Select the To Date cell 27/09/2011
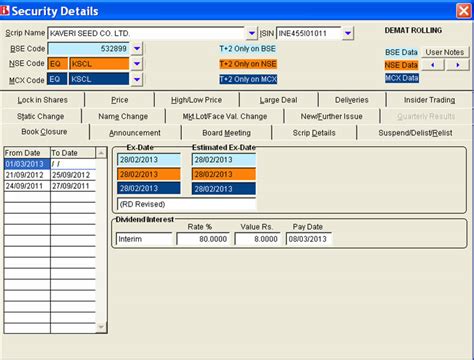The image size is (474, 360). (x=73, y=186)
